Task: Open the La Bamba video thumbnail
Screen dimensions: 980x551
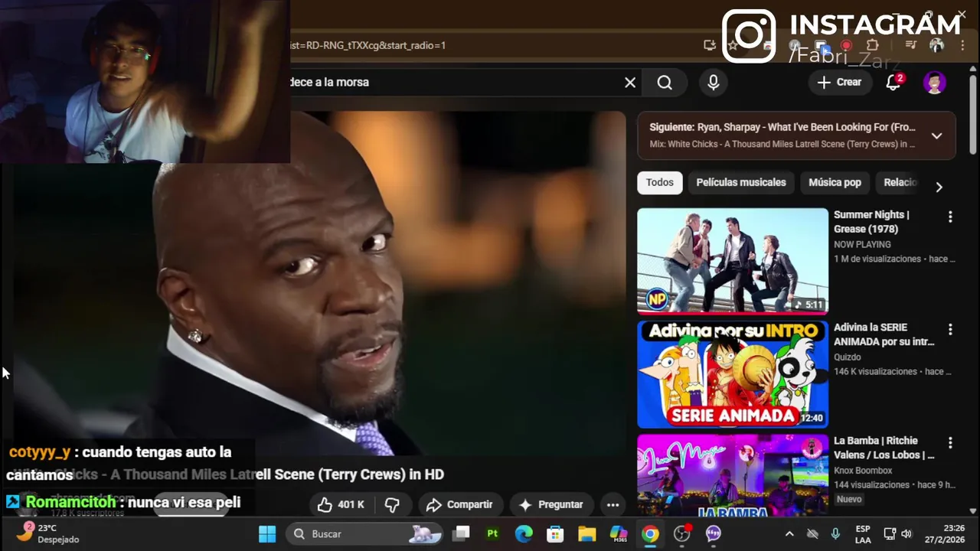Action: (x=733, y=474)
